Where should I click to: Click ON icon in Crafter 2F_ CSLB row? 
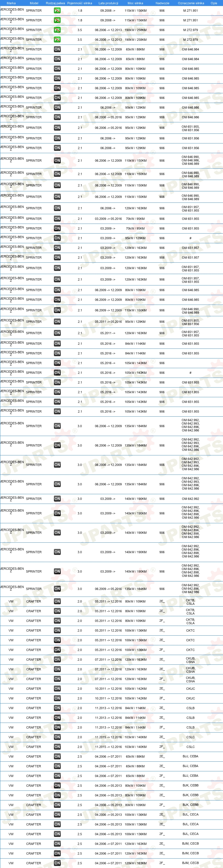pos(57,727)
